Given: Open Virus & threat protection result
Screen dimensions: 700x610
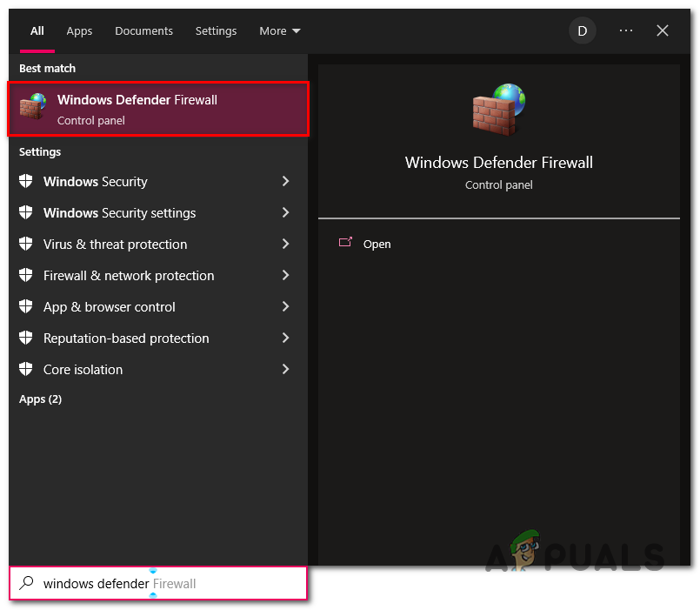Looking at the screenshot, I should pos(158,244).
